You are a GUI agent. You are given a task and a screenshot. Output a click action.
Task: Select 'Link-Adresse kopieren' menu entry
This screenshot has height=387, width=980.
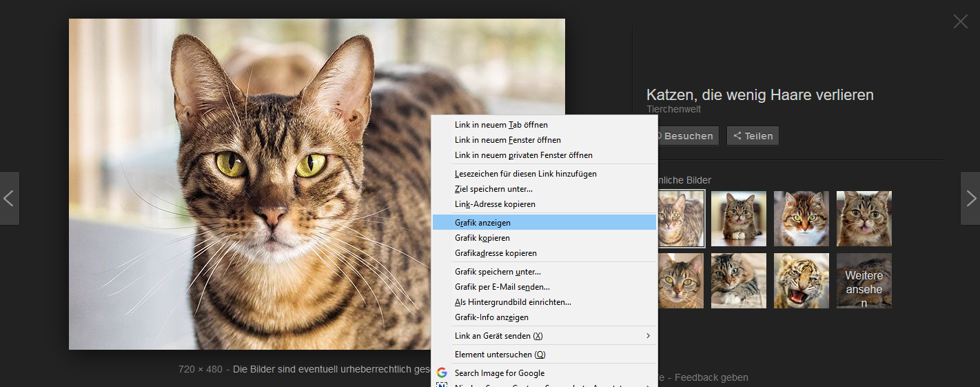tap(495, 204)
